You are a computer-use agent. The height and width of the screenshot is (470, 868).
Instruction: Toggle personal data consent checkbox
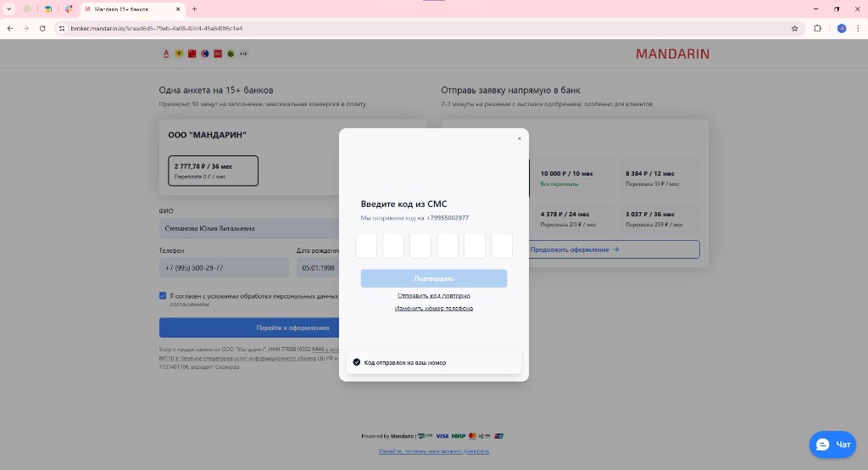163,296
